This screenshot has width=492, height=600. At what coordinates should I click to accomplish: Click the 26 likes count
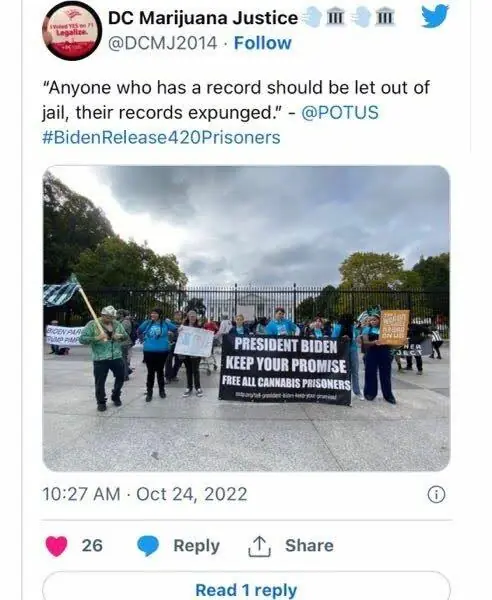92,546
